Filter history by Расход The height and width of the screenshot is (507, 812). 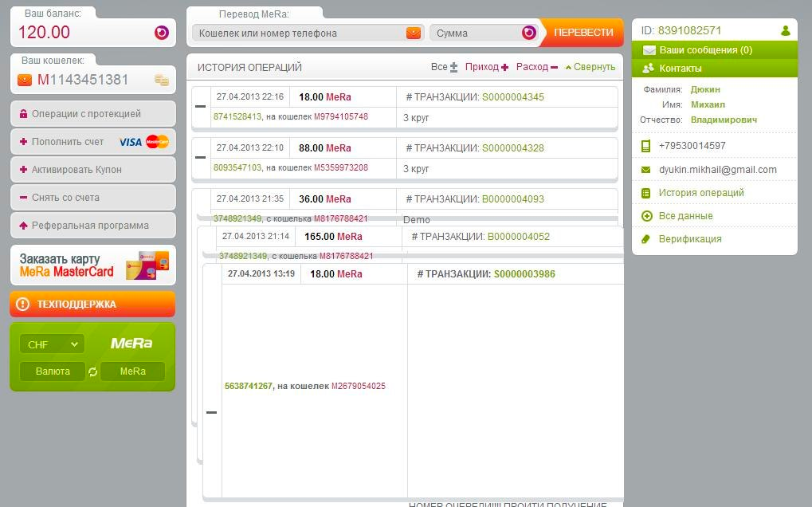click(537, 67)
